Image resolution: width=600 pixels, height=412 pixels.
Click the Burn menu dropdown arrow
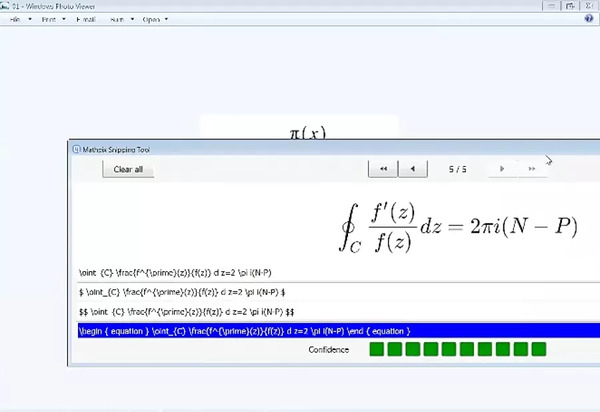point(132,19)
